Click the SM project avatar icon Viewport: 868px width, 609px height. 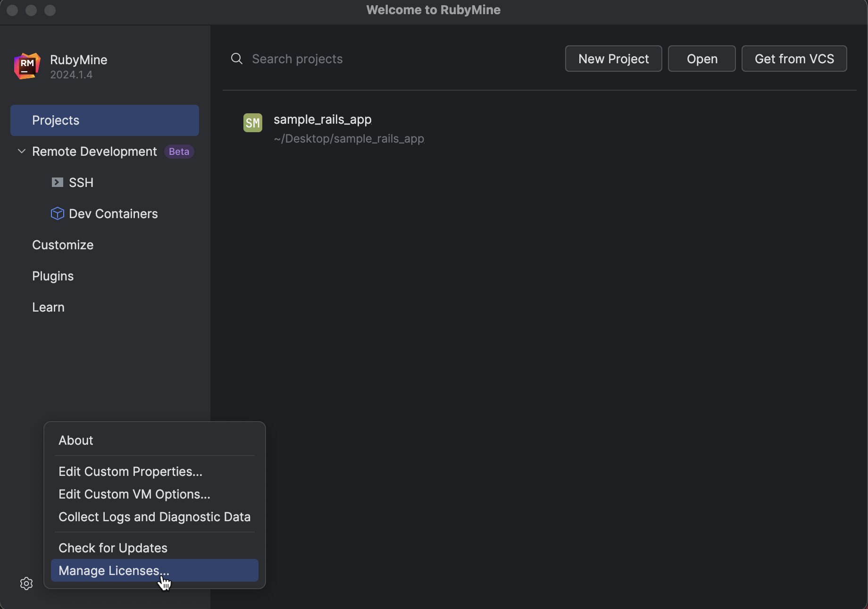click(252, 123)
